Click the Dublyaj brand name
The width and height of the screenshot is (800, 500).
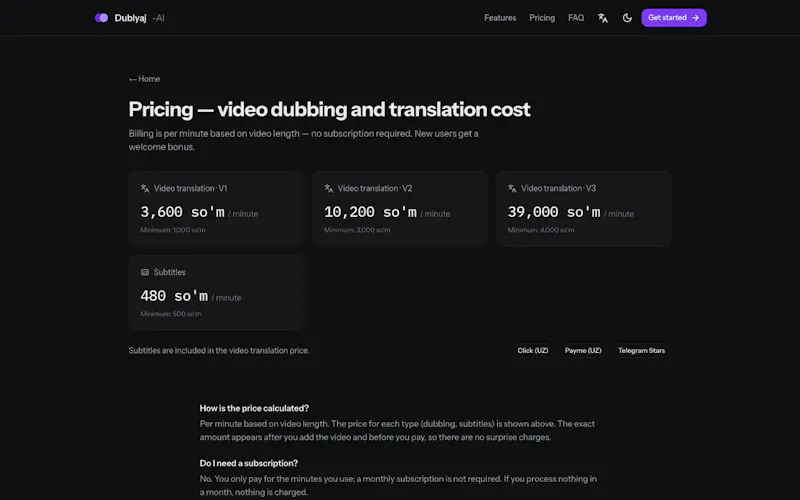pos(130,18)
